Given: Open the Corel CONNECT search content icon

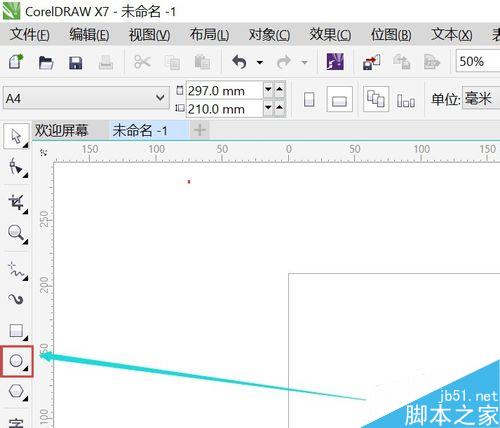Looking at the screenshot, I should 335,62.
